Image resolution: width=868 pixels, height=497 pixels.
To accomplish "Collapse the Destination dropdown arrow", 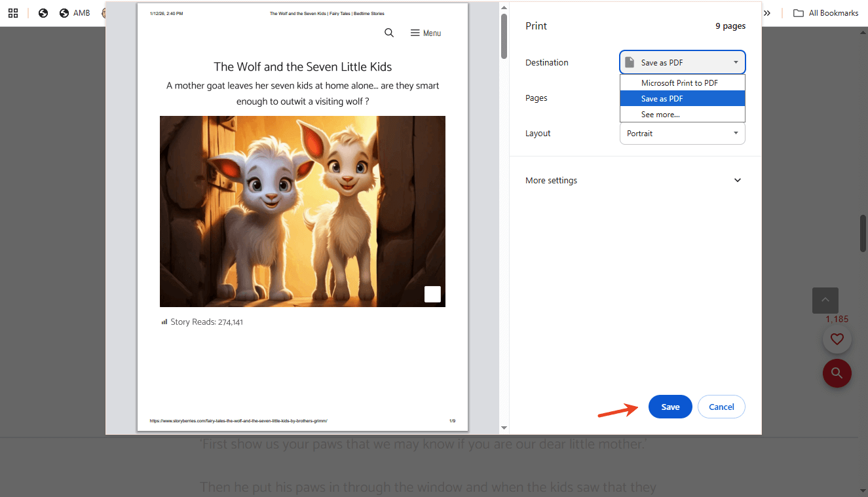I will coord(735,62).
